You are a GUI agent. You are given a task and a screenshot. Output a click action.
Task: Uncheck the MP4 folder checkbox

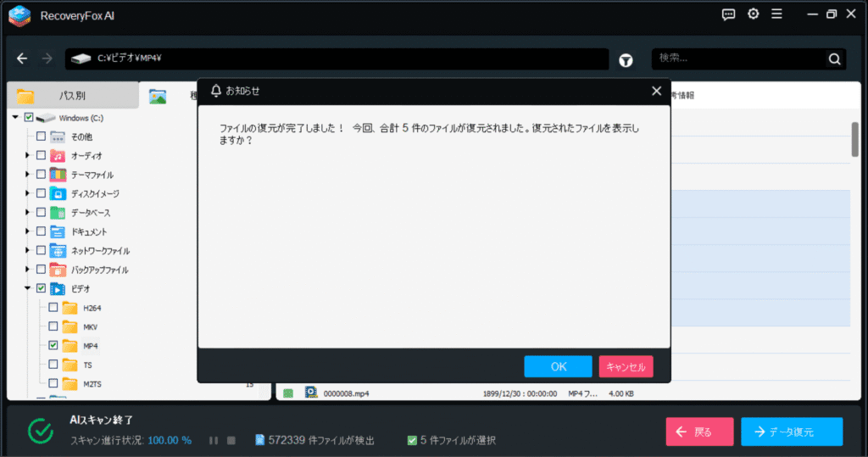click(x=53, y=345)
